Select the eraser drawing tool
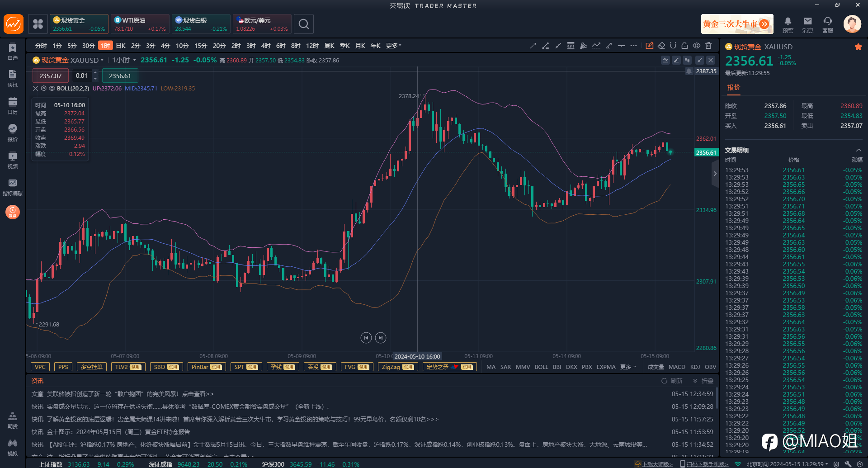The image size is (868, 468). click(x=661, y=46)
